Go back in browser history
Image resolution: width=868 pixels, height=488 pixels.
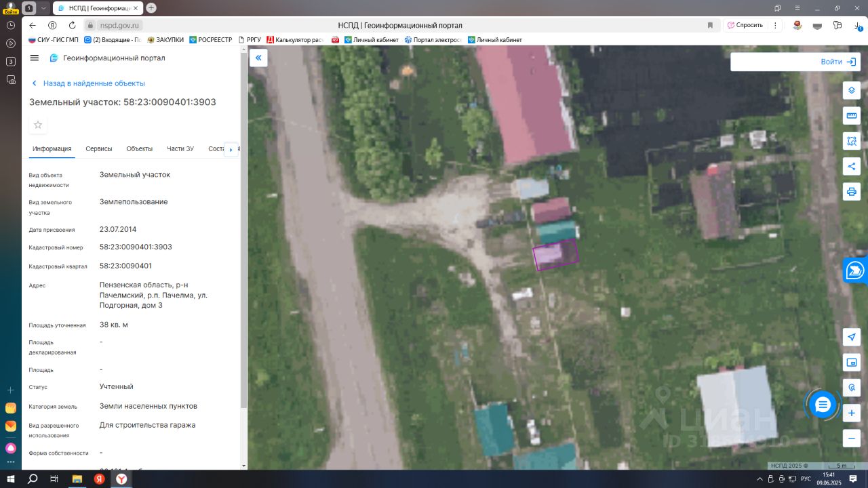33,25
